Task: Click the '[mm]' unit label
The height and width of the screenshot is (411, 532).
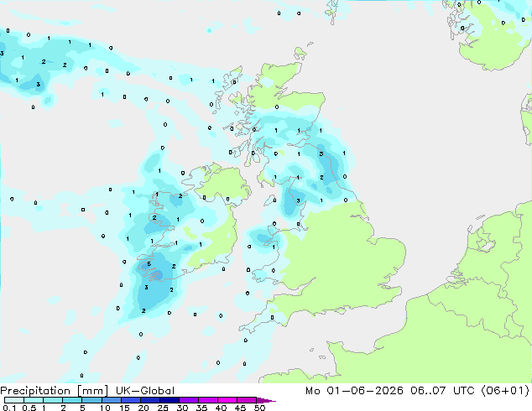Action: click(x=92, y=391)
